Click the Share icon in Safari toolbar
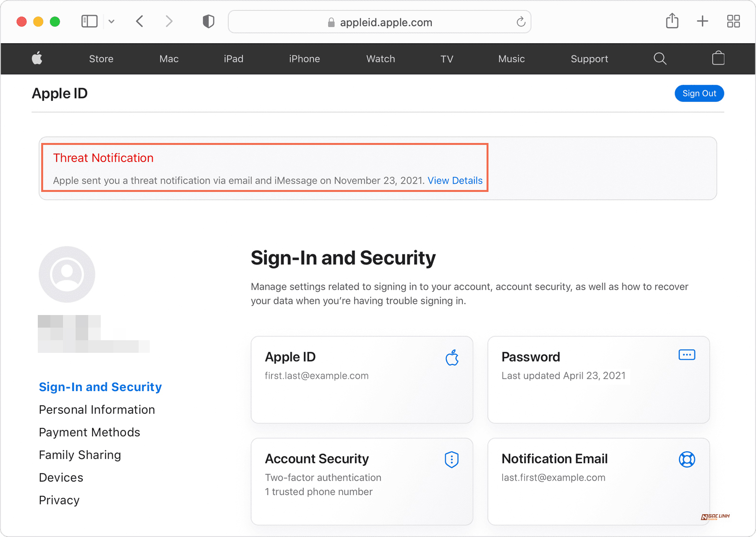Image resolution: width=756 pixels, height=537 pixels. click(672, 21)
